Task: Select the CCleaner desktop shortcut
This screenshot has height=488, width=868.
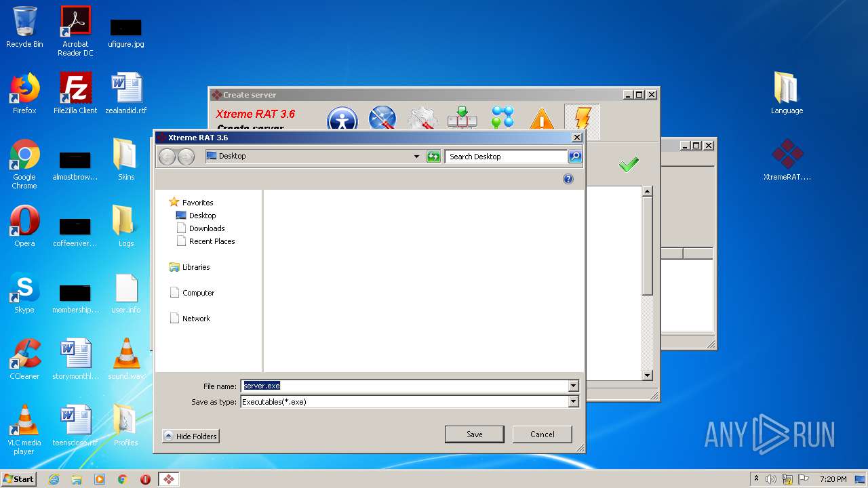Action: tap(24, 359)
